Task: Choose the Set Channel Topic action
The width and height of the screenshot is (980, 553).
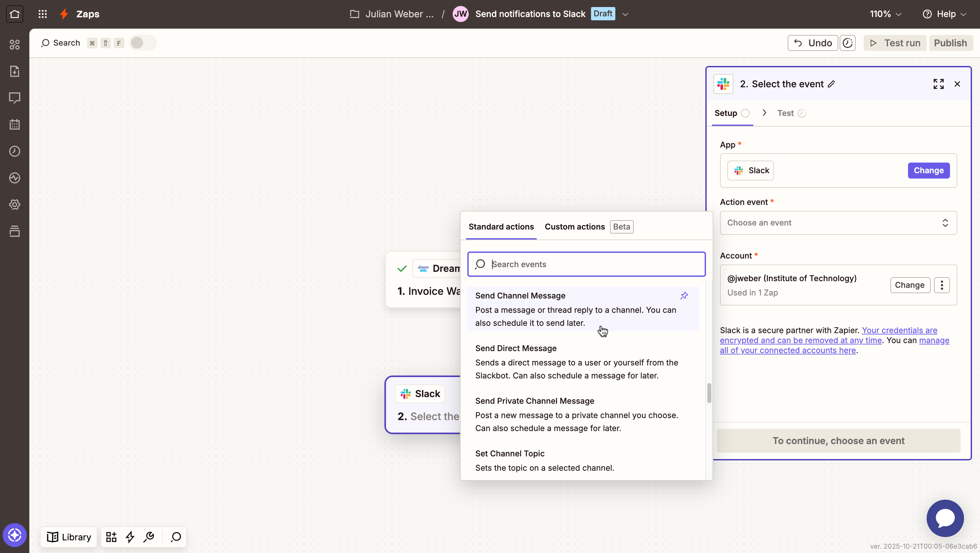Action: pos(583,461)
